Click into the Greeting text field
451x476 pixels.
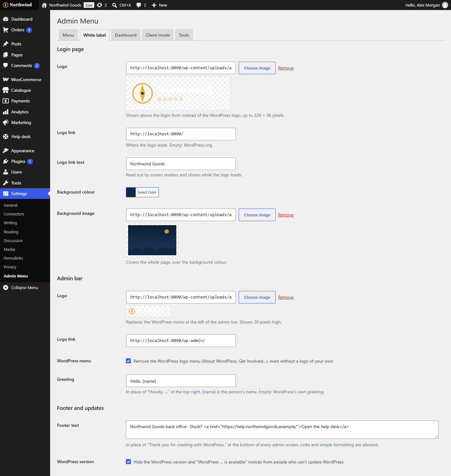click(x=181, y=381)
